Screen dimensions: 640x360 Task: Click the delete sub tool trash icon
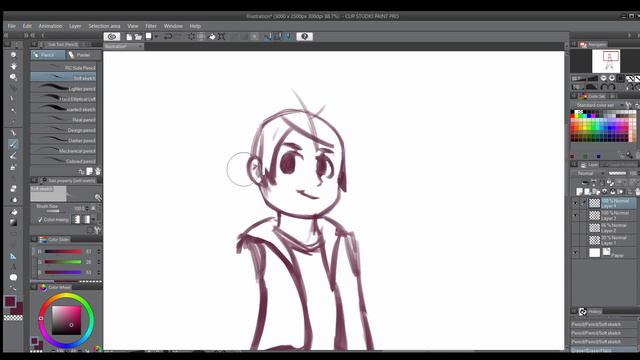(98, 171)
